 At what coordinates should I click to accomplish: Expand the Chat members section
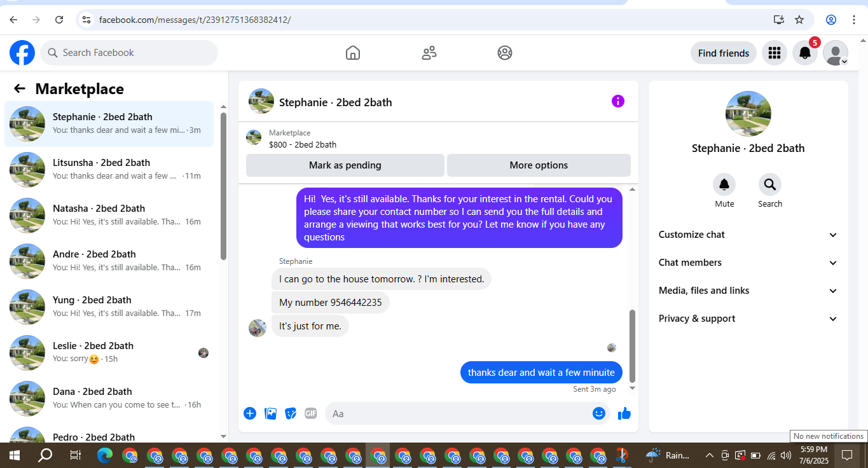click(748, 263)
